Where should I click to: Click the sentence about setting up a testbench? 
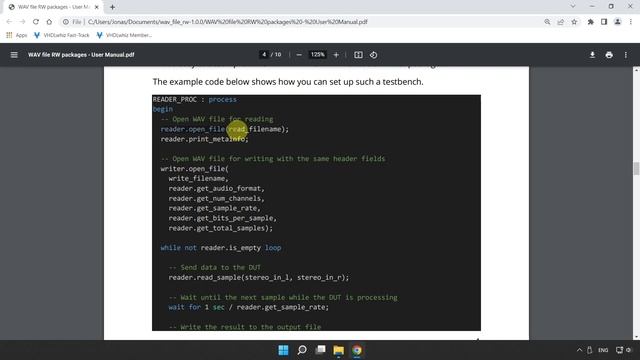click(288, 82)
